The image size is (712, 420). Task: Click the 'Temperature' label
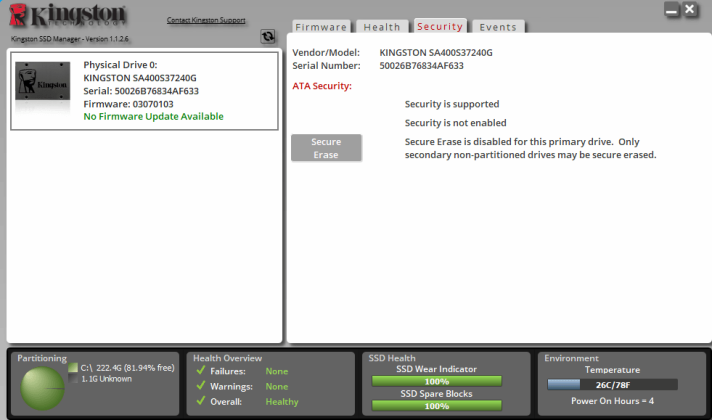coord(613,370)
